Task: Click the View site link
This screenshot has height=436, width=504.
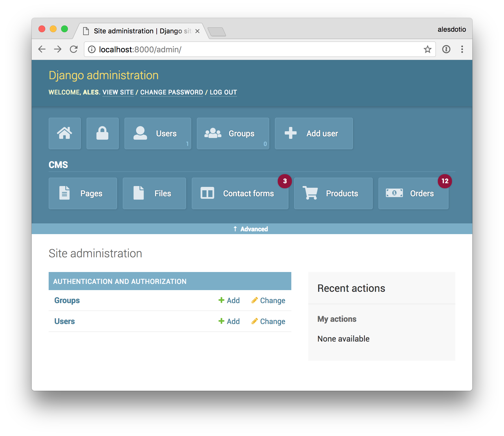Action: click(118, 92)
